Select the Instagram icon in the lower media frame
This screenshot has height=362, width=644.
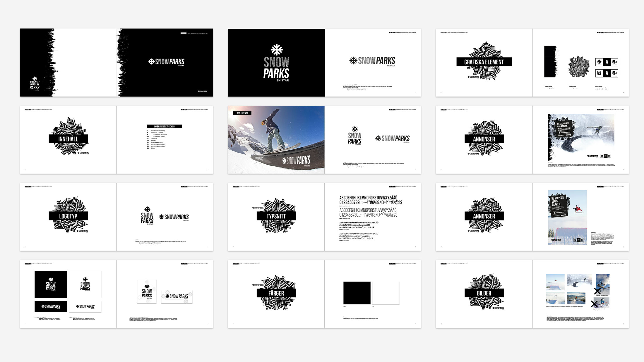[599, 73]
